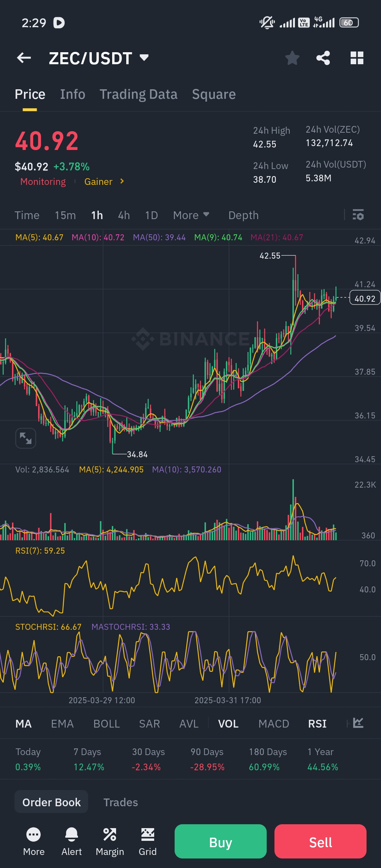Tap the 24h Low value 38.70

coord(265,180)
